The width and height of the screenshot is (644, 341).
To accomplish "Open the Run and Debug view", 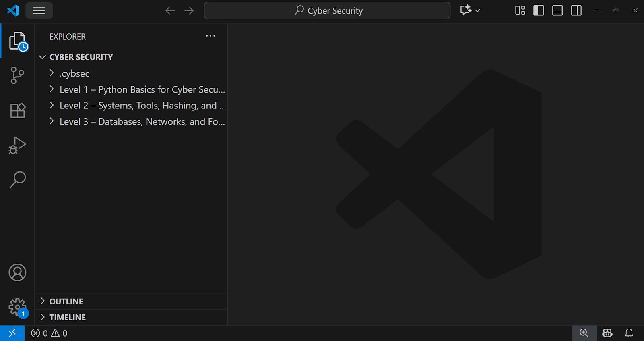I will (17, 145).
